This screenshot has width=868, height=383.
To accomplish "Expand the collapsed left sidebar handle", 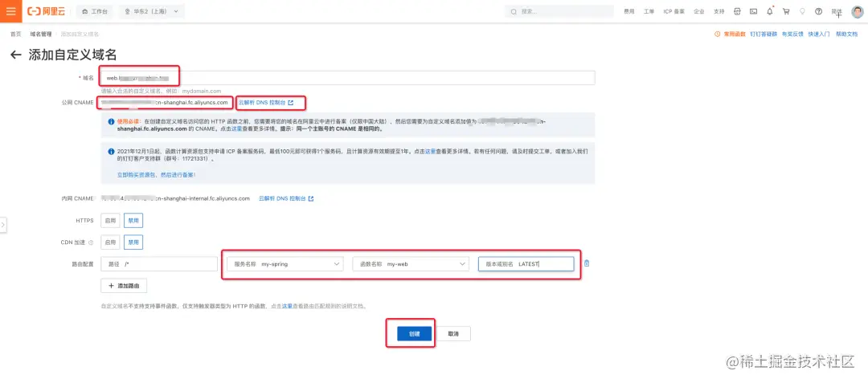I will 2,225.
